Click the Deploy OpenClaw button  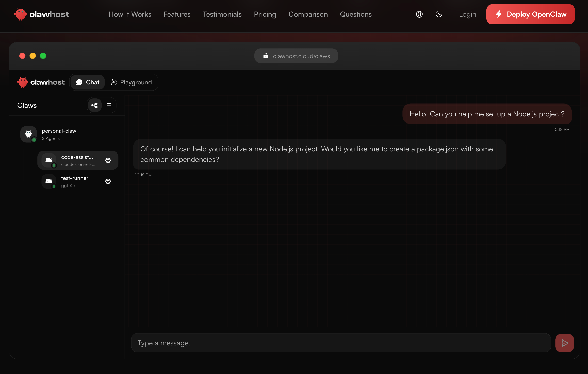pos(530,14)
